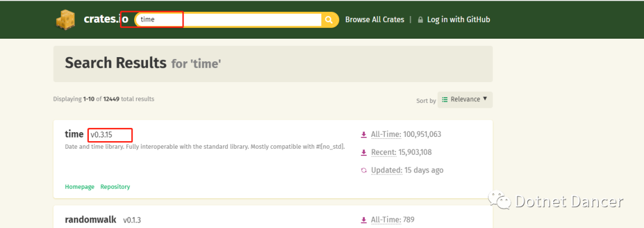Open the randomwalk crate
The height and width of the screenshot is (228, 644).
[x=91, y=220]
